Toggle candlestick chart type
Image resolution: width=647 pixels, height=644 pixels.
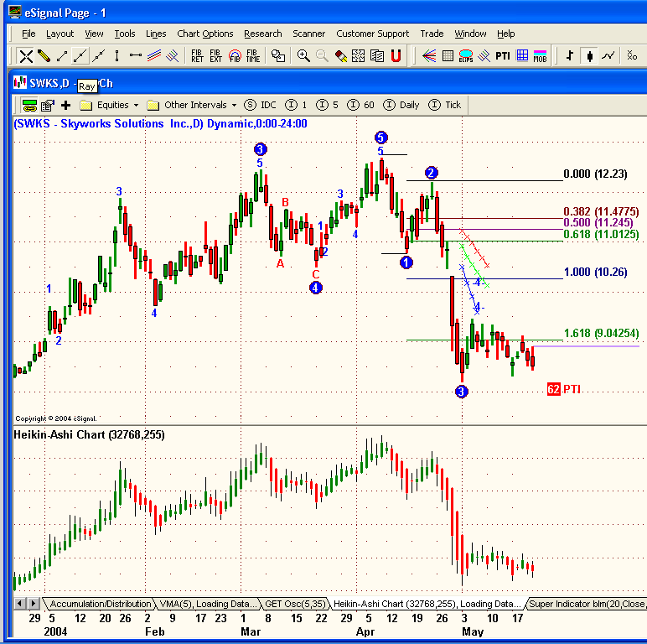(x=590, y=56)
